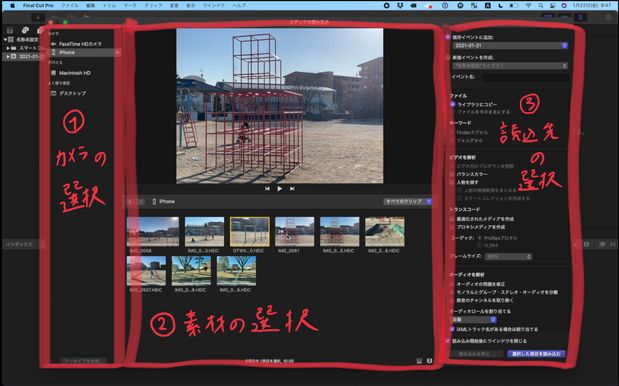The height and width of the screenshot is (386, 619).
Task: Open the Macintosh HD drive icon
Action: [x=54, y=73]
